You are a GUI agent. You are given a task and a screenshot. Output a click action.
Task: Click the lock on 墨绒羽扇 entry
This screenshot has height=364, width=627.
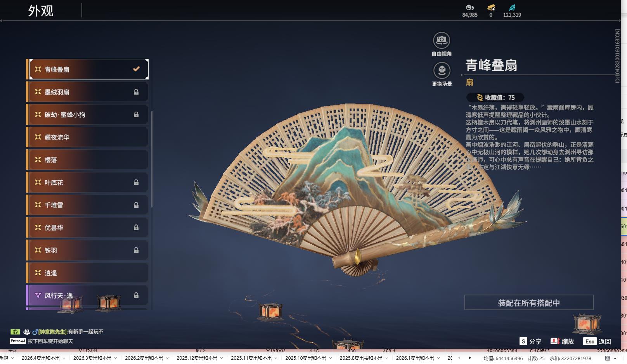(136, 91)
